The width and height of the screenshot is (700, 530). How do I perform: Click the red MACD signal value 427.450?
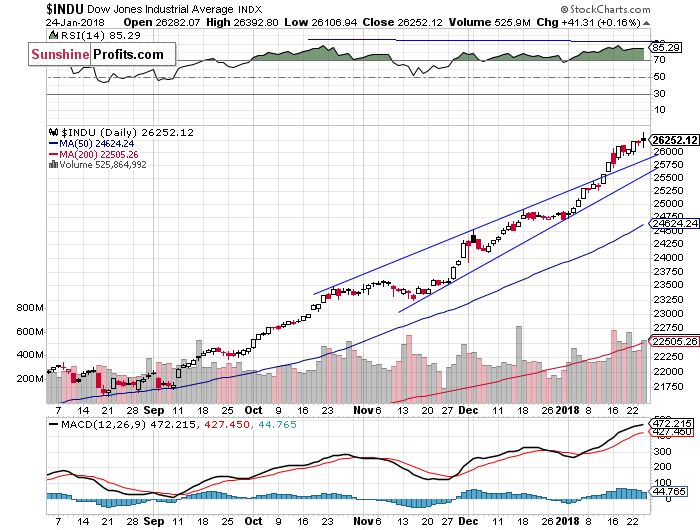(x=227, y=425)
